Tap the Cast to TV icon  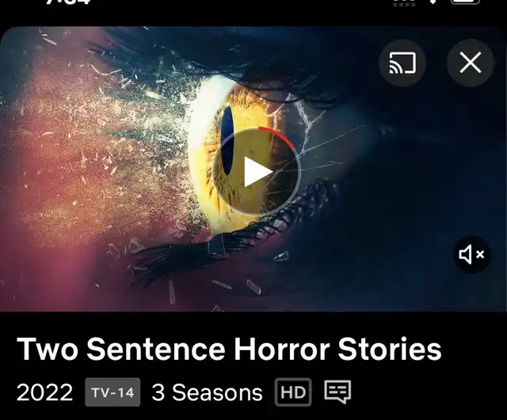(x=402, y=63)
